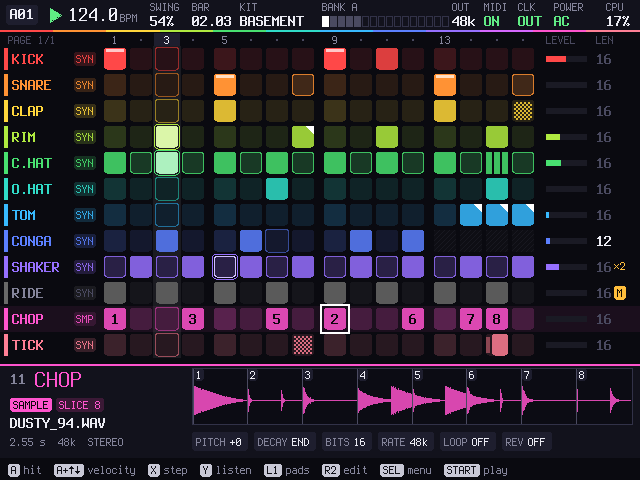Change the SWING 54% value
The image size is (640, 480).
click(164, 14)
